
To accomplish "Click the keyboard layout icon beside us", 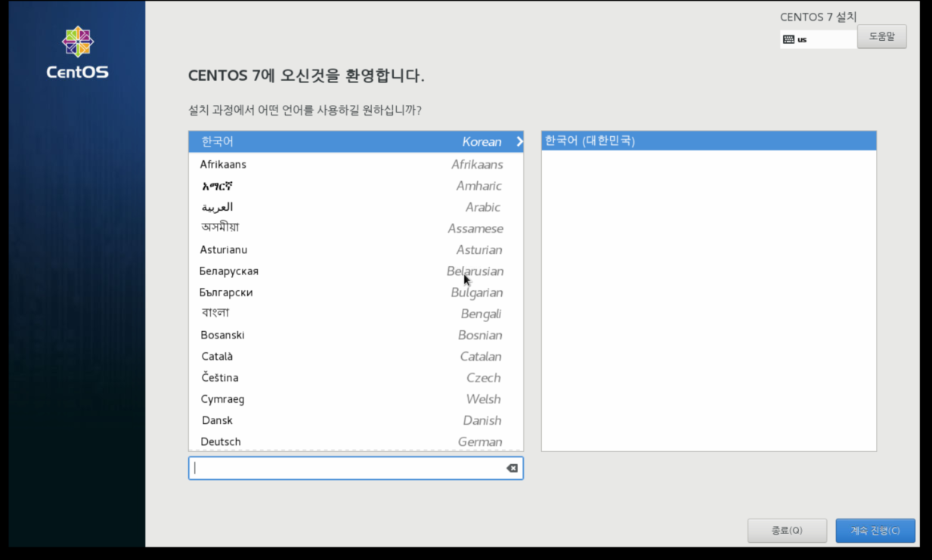I will tap(788, 39).
